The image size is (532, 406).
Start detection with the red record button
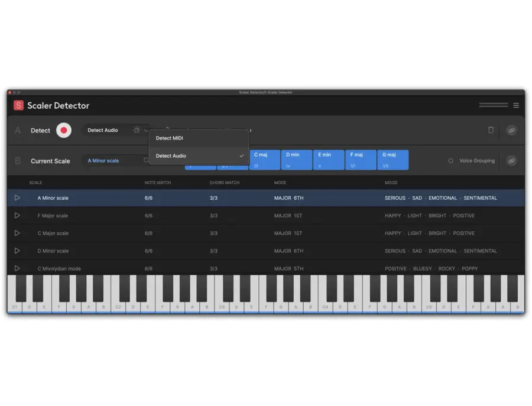coord(64,130)
